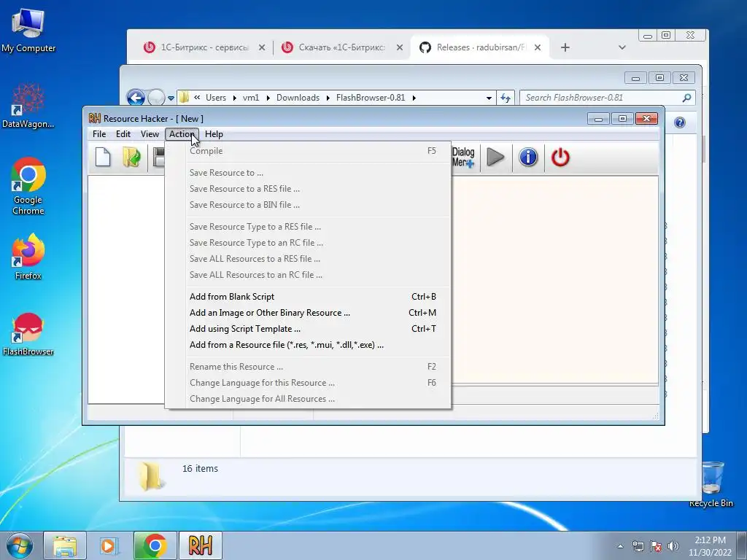Click the Action Center flag tray icon
747x560 pixels.
pyautogui.click(x=656, y=546)
